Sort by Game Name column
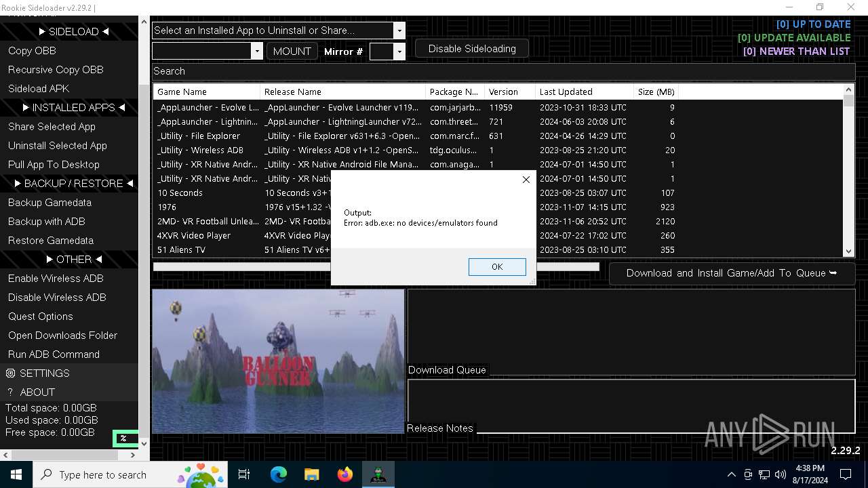Viewport: 868px width, 488px height. [x=207, y=91]
